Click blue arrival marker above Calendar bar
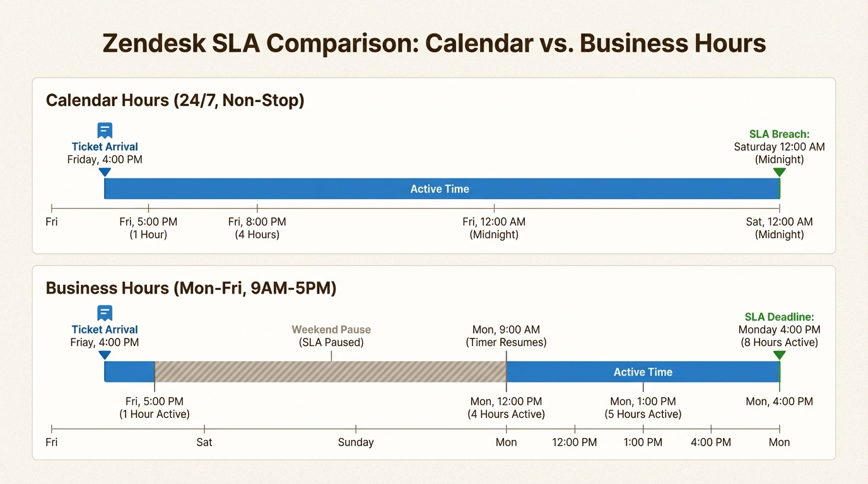This screenshot has width=868, height=484. [x=105, y=172]
